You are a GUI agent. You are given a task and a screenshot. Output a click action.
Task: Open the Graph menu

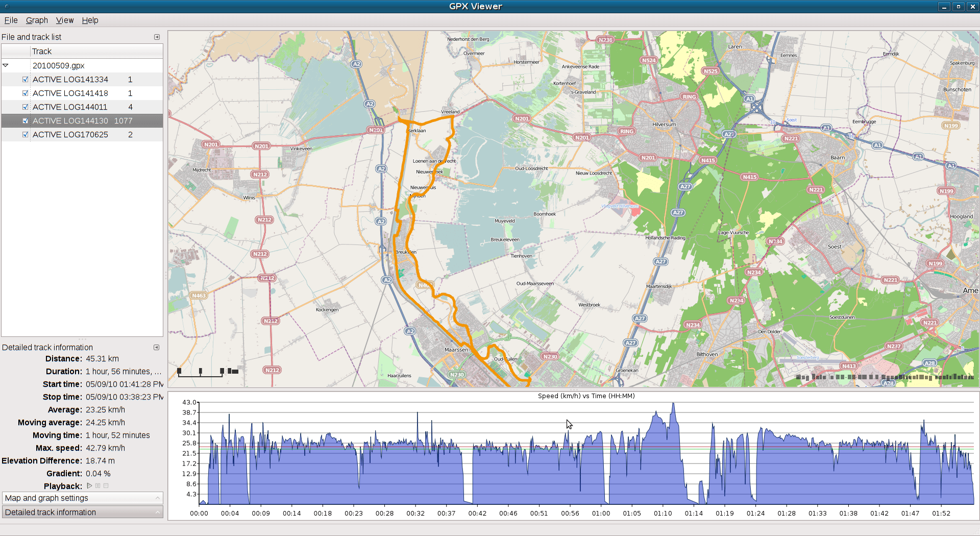pyautogui.click(x=37, y=20)
